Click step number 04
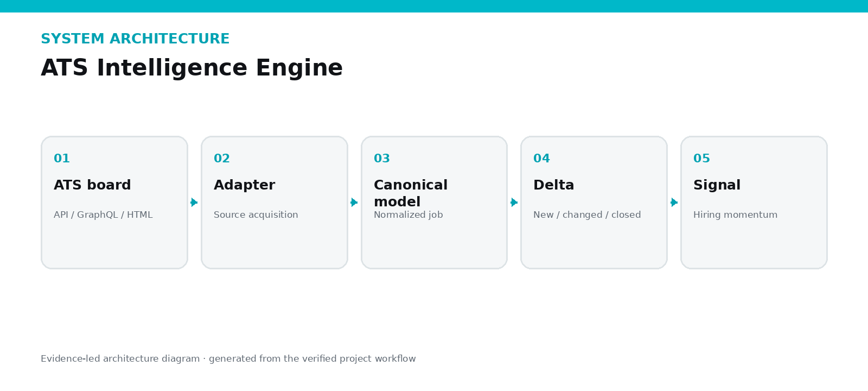Screen dimensions: 868x391 pyautogui.click(x=541, y=159)
